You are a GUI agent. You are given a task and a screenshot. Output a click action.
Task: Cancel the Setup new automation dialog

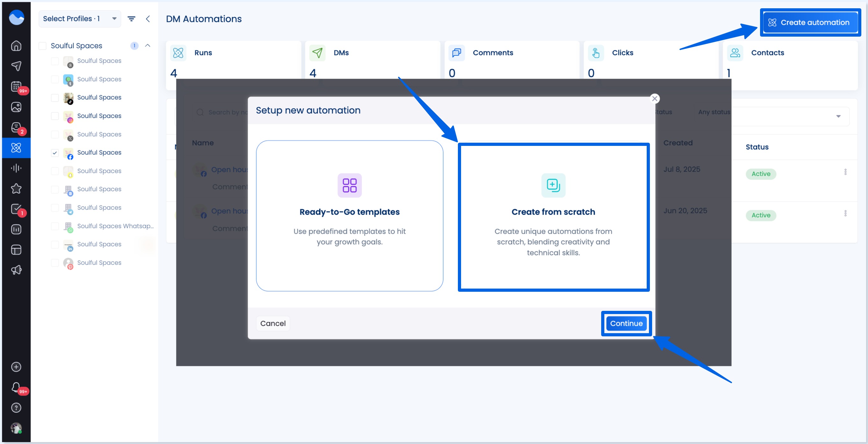tap(273, 323)
